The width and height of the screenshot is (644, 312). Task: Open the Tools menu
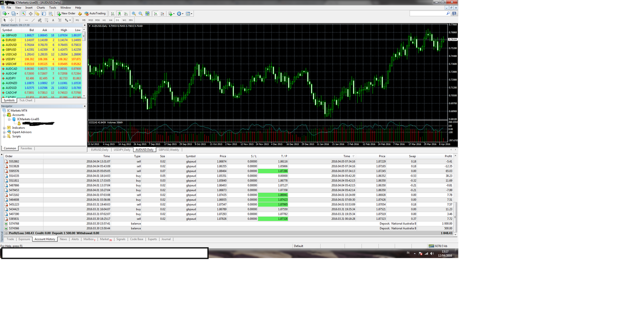pyautogui.click(x=53, y=8)
